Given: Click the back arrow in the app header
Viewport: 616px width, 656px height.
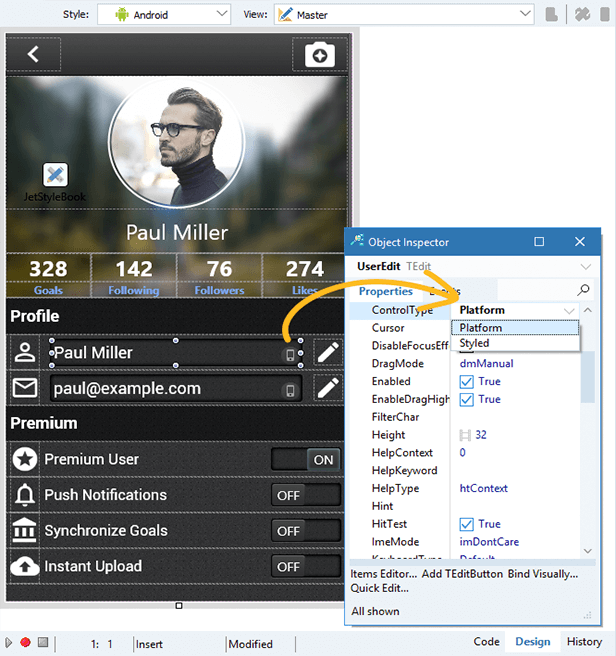Looking at the screenshot, I should (33, 54).
